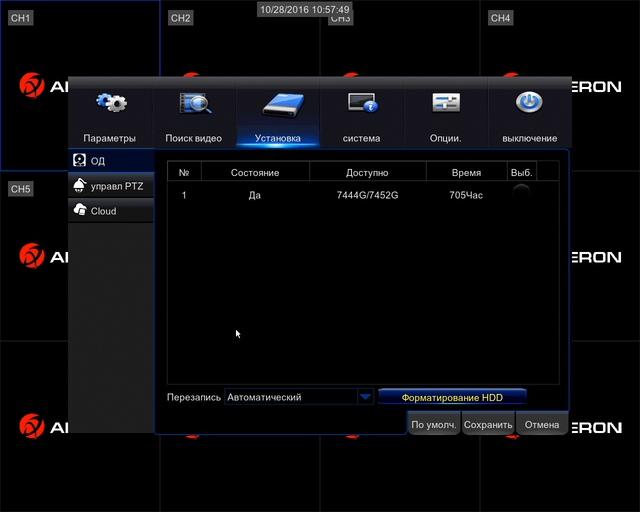Click the HDD icon beside ОД

click(79, 160)
